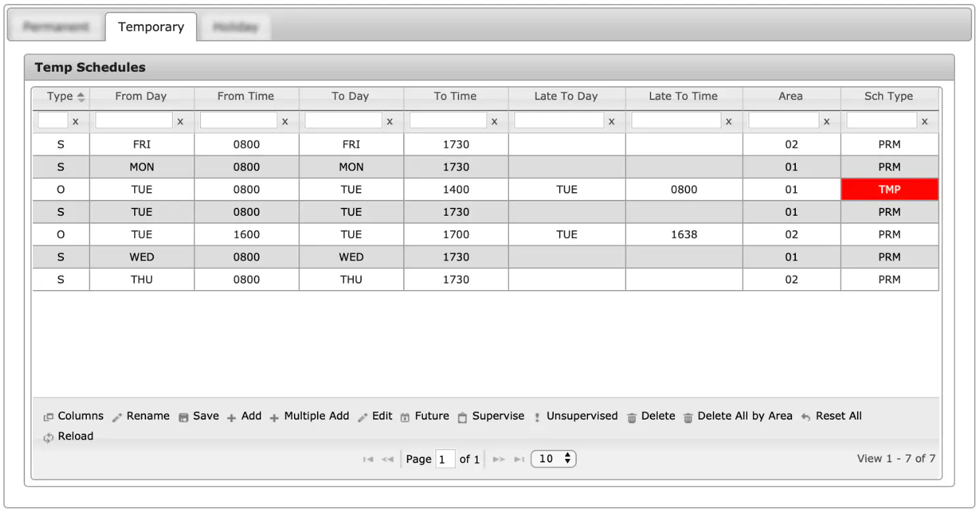Open the blurred tab right of Temporary

(x=235, y=27)
